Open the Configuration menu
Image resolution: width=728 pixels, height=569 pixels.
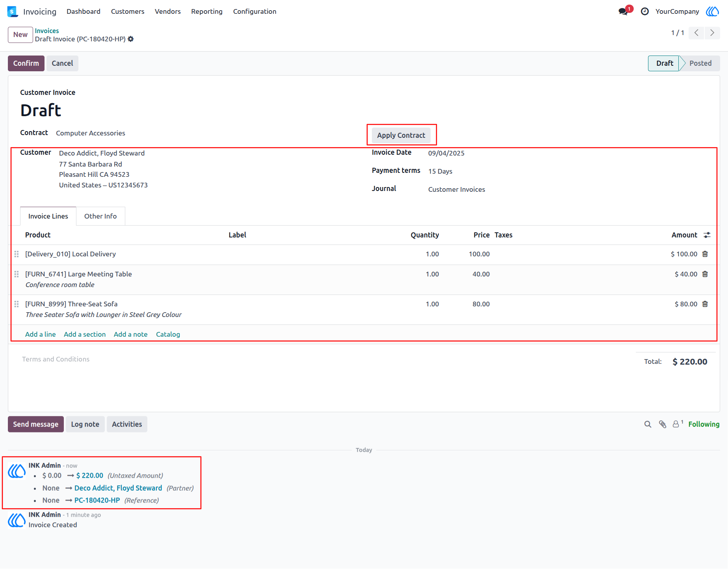pyautogui.click(x=255, y=11)
